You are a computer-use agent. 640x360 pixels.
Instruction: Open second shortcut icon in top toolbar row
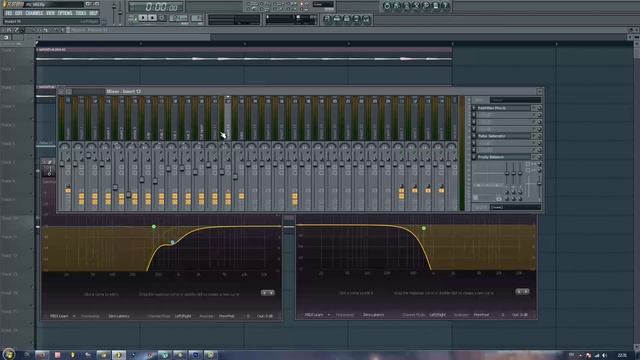tap(396, 6)
